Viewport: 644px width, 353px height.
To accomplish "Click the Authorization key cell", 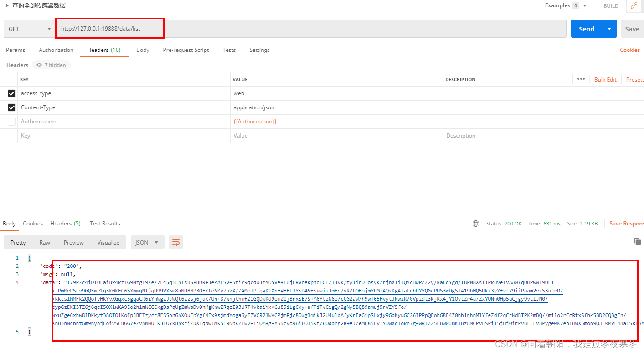I will [x=124, y=122].
